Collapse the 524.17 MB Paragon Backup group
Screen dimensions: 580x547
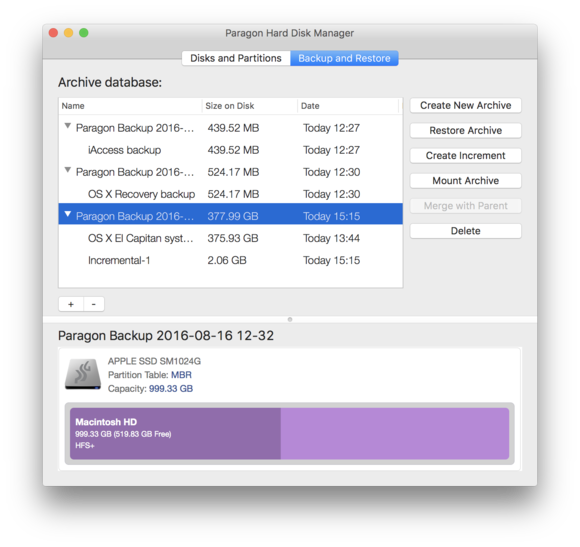[x=68, y=170]
